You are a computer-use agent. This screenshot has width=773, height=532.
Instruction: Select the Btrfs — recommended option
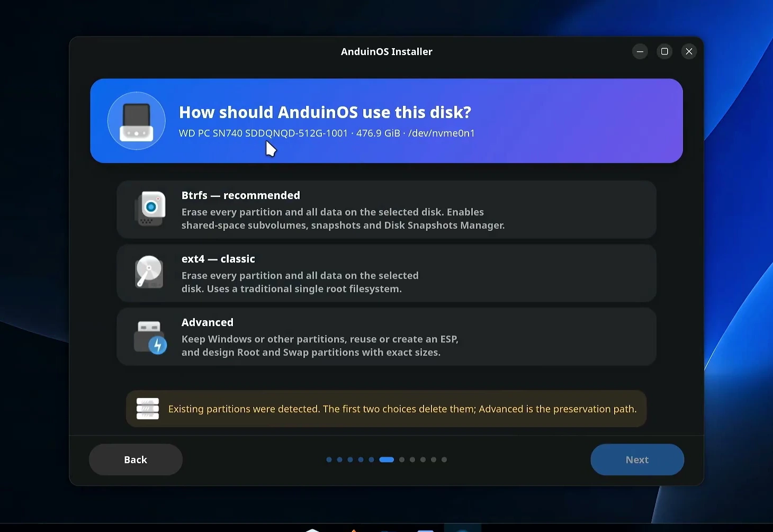[x=386, y=210]
